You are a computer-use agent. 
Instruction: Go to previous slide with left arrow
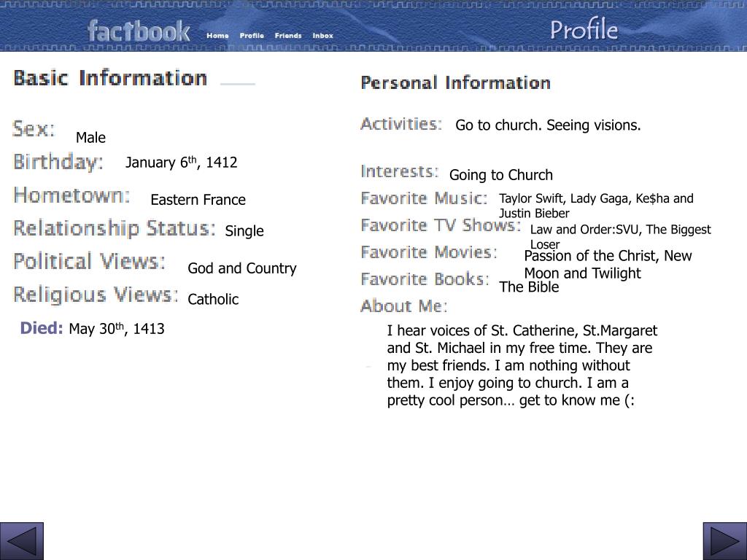(x=21, y=541)
